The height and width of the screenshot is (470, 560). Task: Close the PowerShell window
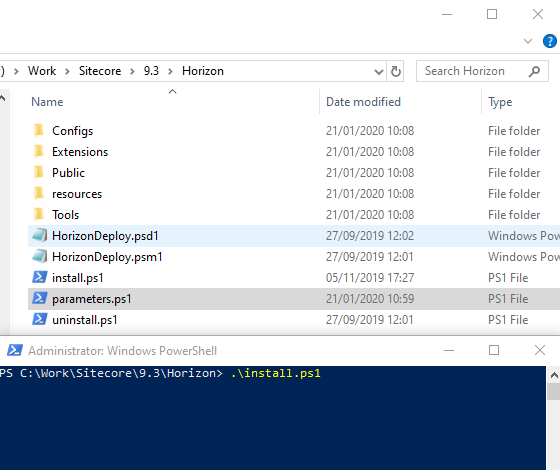click(540, 350)
